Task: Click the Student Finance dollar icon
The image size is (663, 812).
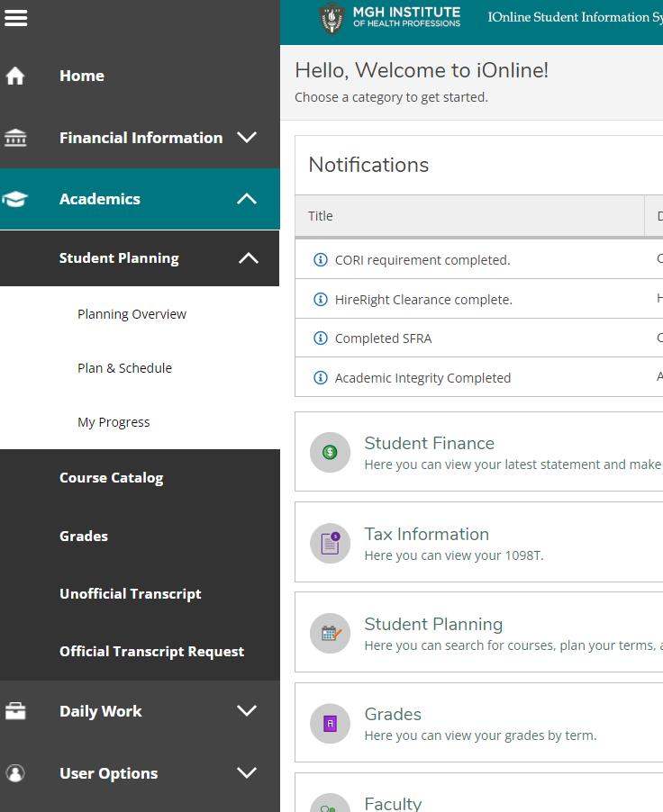Action: (330, 452)
